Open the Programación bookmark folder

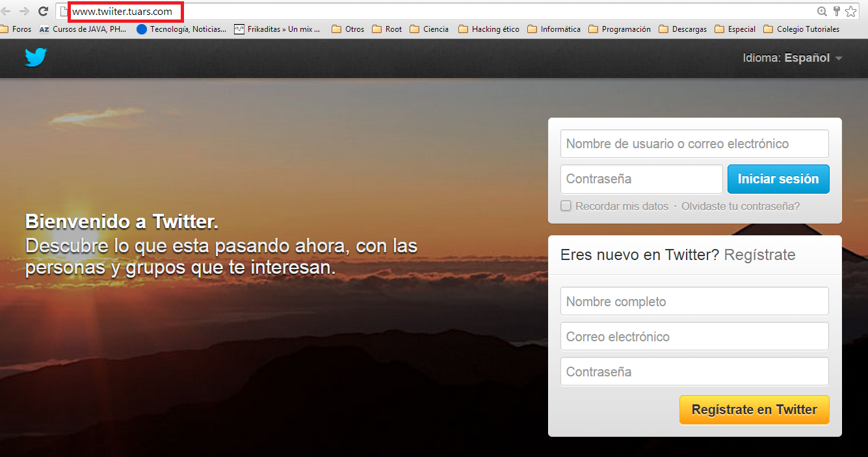click(x=620, y=29)
